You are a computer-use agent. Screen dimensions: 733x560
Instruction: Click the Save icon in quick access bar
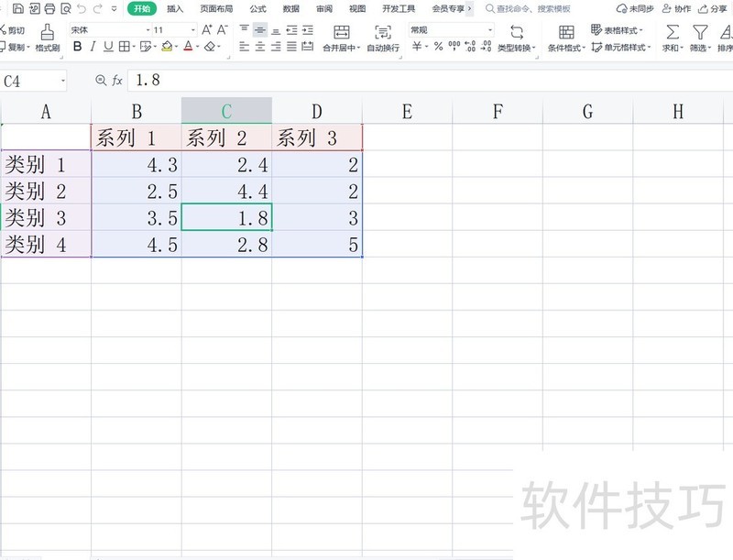(18, 8)
